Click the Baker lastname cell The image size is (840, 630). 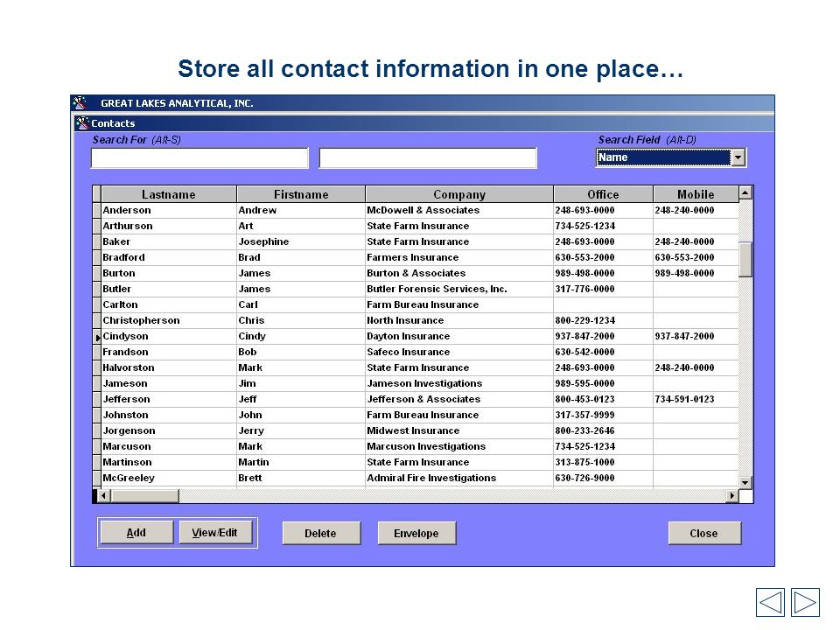tap(169, 241)
